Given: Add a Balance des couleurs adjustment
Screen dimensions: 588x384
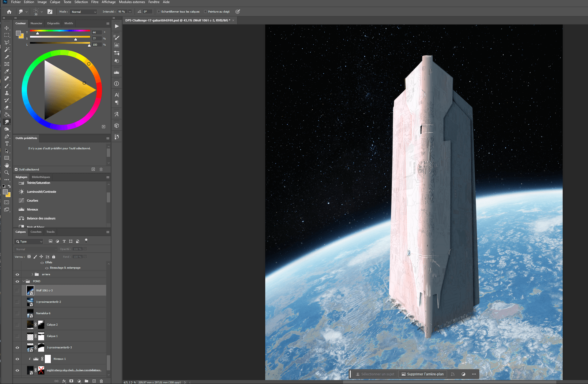Looking at the screenshot, I should [41, 218].
